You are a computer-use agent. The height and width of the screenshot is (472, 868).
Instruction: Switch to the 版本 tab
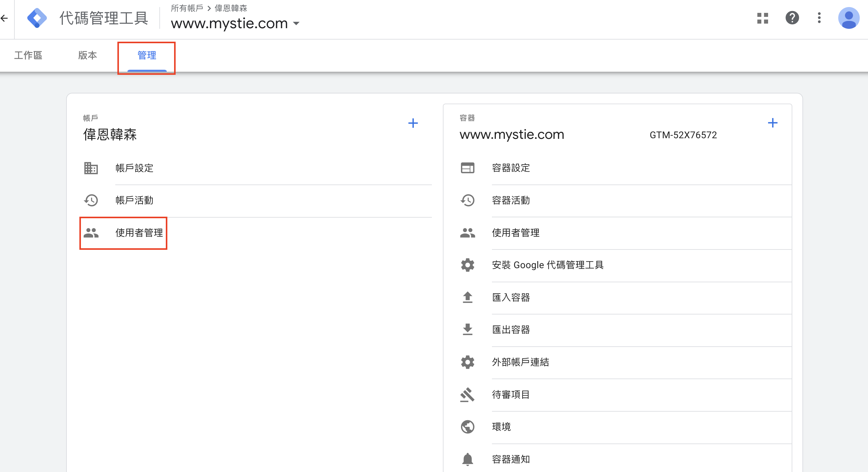(87, 55)
